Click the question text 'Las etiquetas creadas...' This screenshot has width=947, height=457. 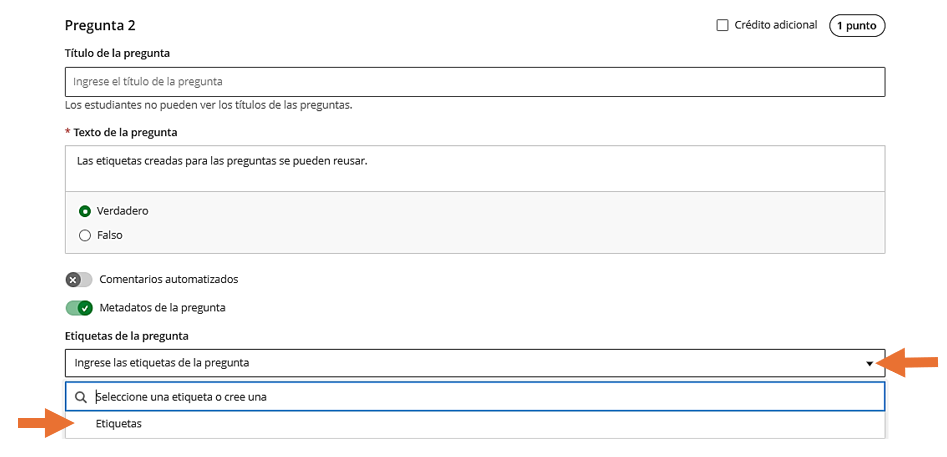click(222, 161)
